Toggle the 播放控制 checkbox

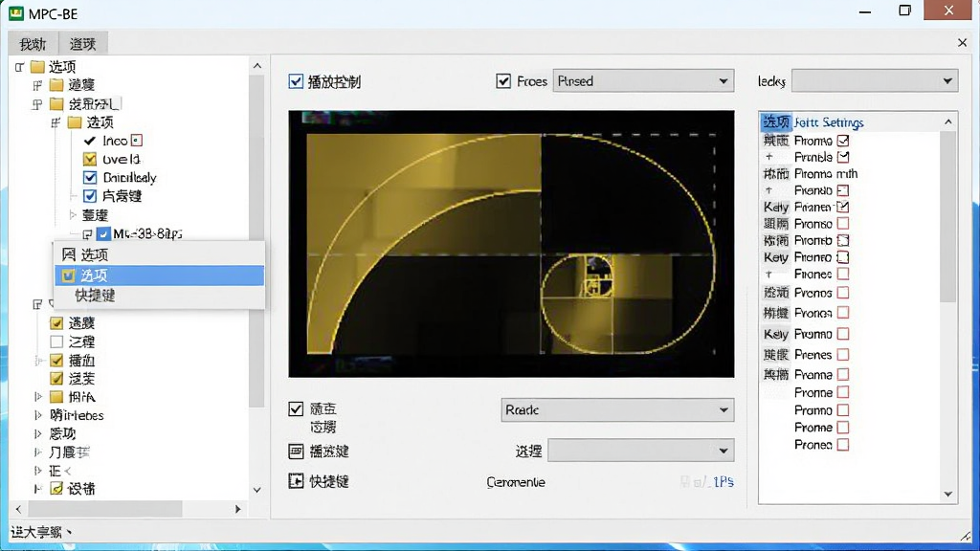(x=296, y=82)
